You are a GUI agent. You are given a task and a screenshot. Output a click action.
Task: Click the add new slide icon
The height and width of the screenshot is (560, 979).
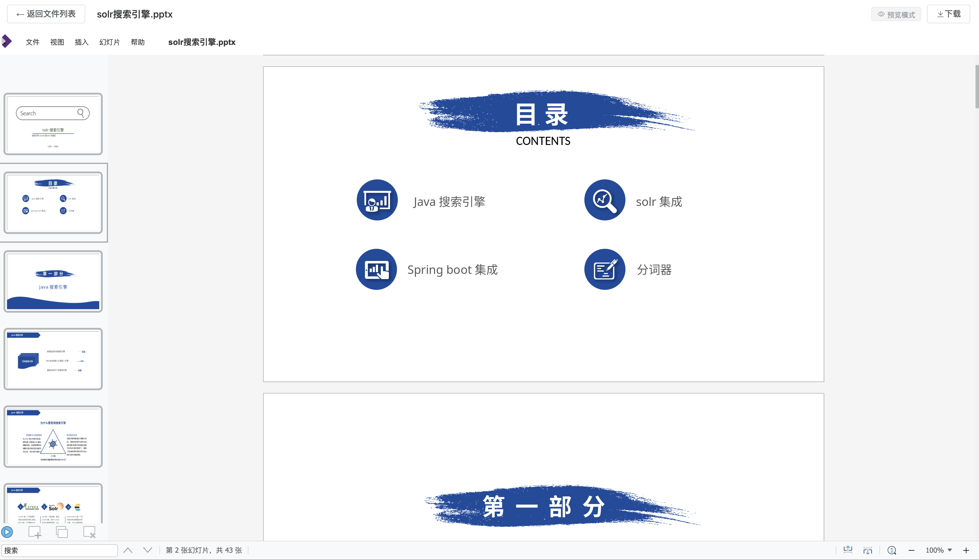tap(35, 532)
